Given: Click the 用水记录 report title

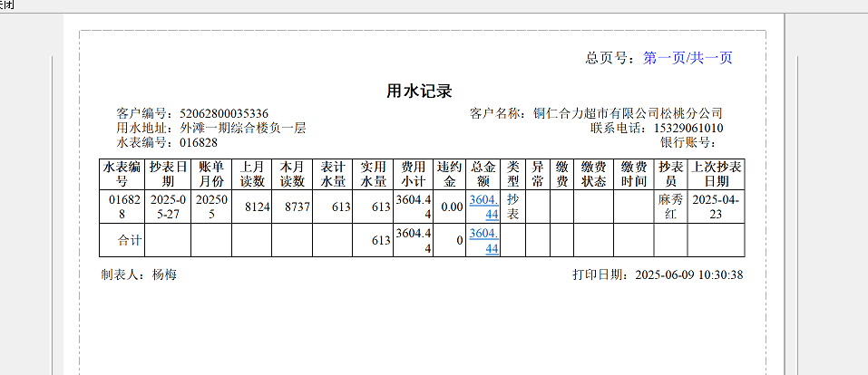Looking at the screenshot, I should coord(419,91).
